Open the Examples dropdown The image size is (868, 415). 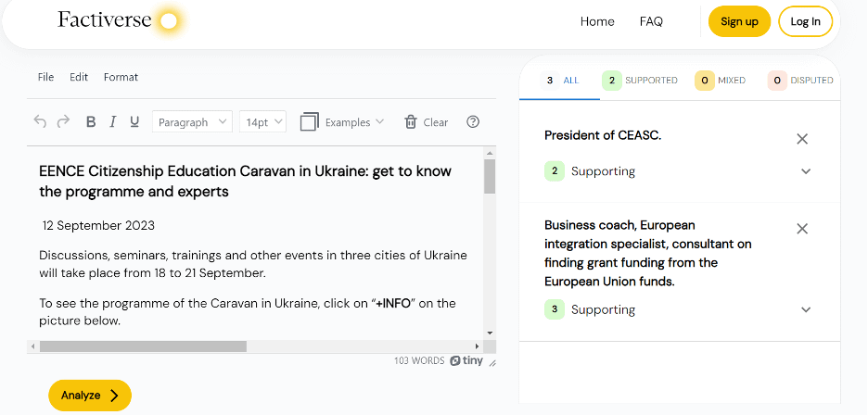pyautogui.click(x=342, y=121)
